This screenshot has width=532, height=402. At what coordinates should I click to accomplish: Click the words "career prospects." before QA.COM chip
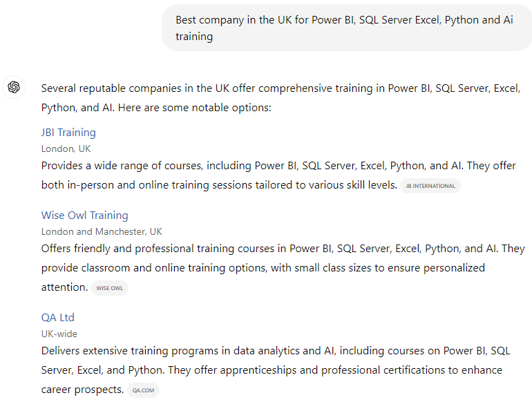click(x=82, y=390)
